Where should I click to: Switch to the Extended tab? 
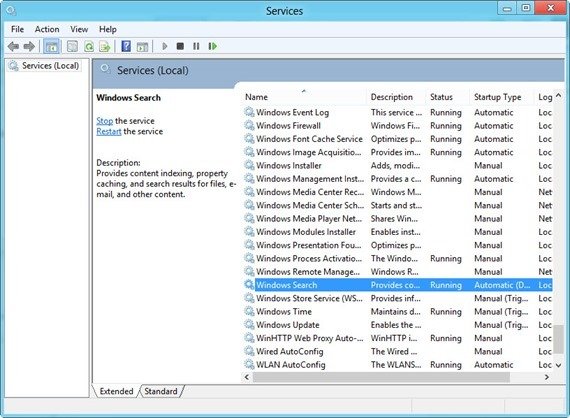[x=116, y=391]
